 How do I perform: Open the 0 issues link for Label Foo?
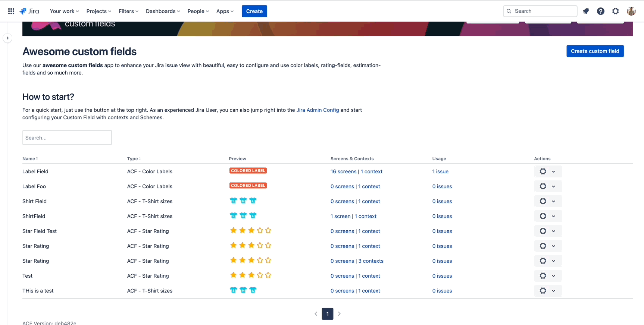(x=442, y=186)
